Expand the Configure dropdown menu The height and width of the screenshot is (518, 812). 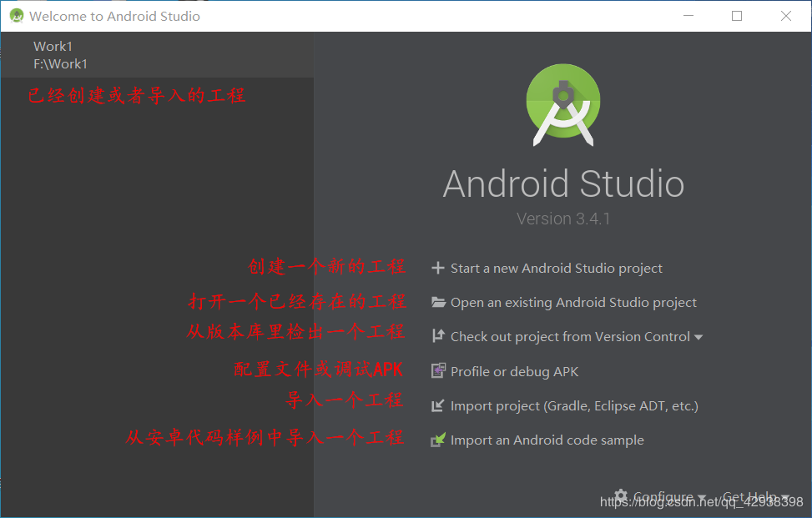click(x=702, y=496)
